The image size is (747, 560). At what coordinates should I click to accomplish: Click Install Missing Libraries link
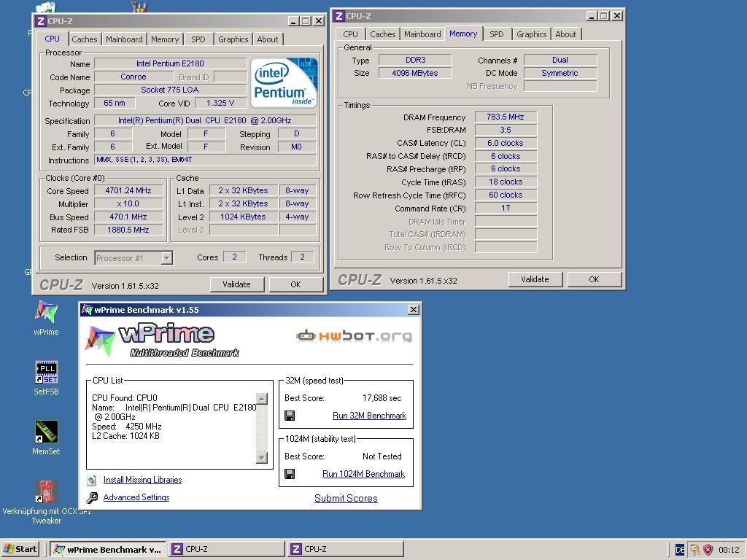tap(142, 480)
